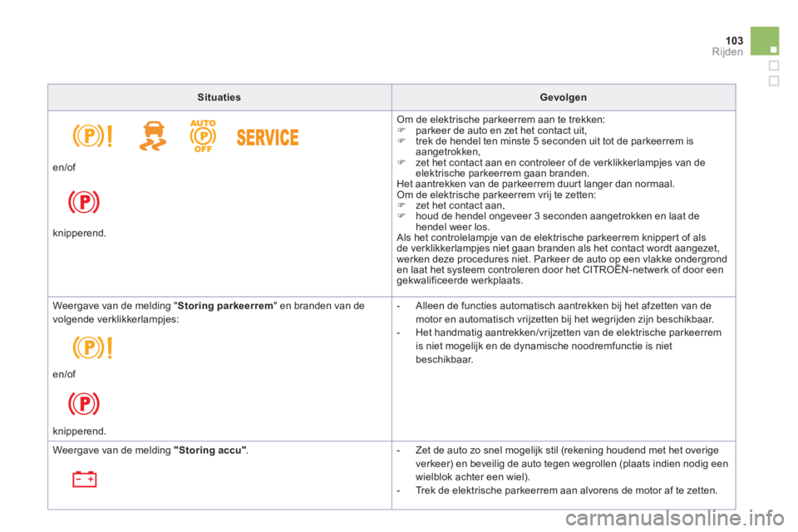Viewport: 798px width, 532px height.
Task: Click the first 'knipperend.' label in the top row
Action: pos(79,234)
